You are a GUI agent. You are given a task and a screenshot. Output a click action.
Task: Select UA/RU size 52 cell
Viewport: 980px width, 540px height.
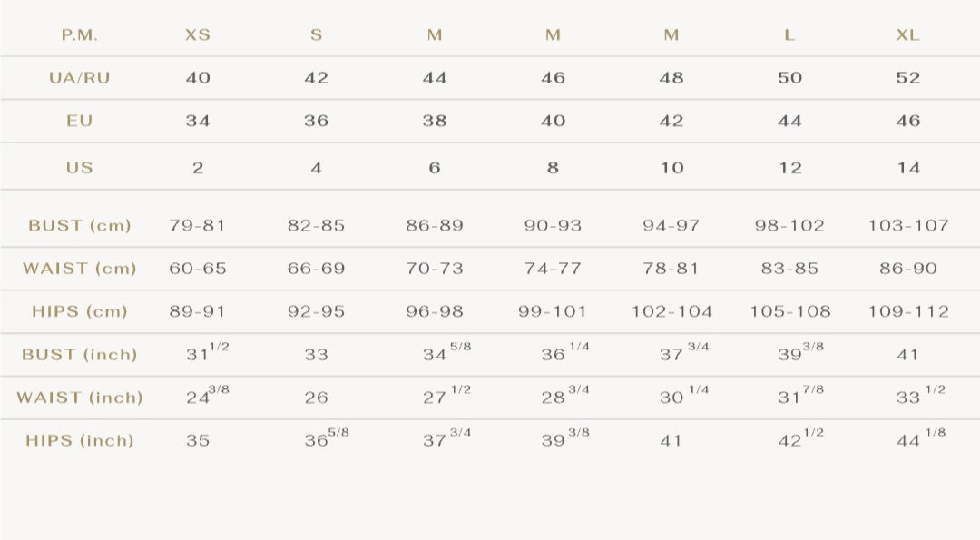coord(907,78)
